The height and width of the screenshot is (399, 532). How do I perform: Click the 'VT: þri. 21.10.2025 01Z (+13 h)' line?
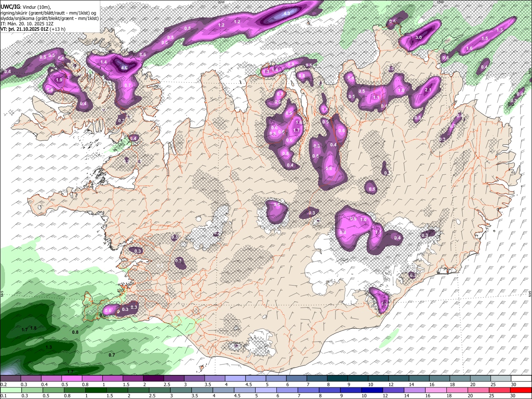33,29
